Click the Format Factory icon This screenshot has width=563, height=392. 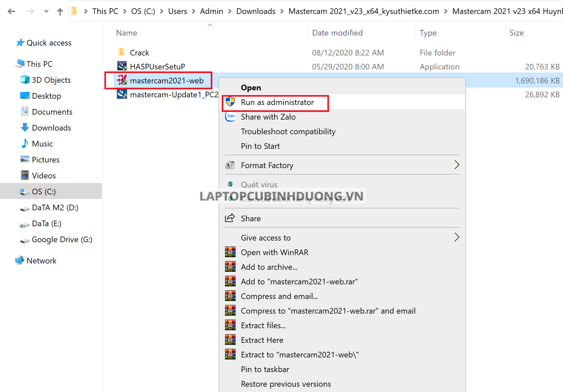[230, 165]
